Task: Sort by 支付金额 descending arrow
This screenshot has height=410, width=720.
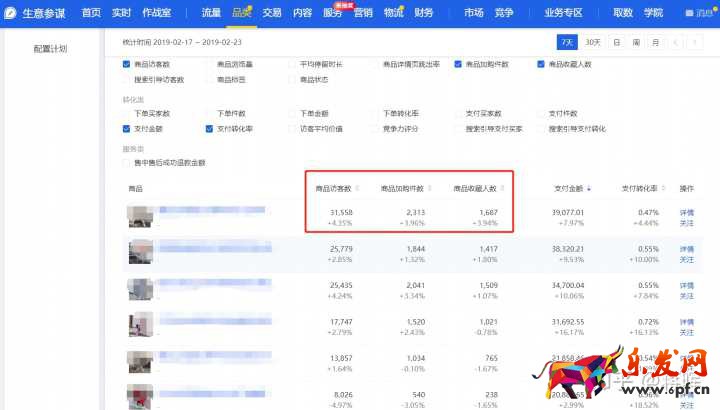Action: pos(589,188)
